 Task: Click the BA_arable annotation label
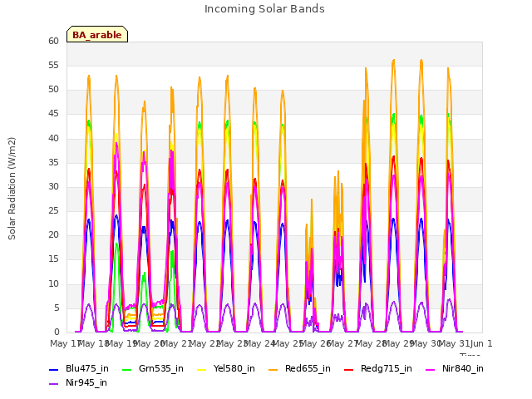tap(97, 34)
